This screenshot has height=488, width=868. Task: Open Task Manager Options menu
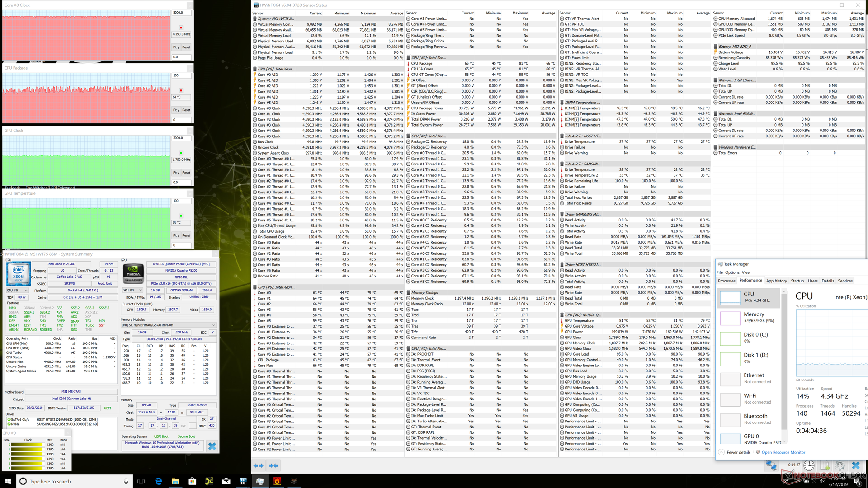[x=732, y=272]
